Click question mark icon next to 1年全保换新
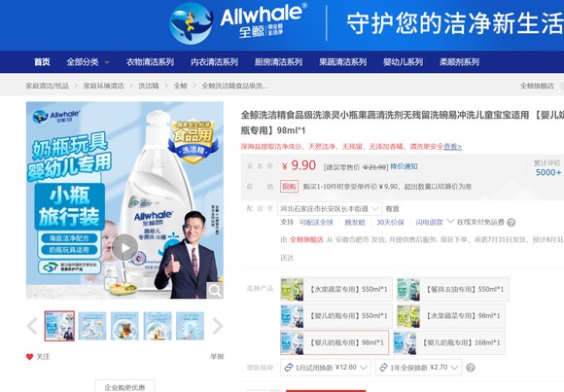This screenshot has height=392, width=564. pos(470,368)
